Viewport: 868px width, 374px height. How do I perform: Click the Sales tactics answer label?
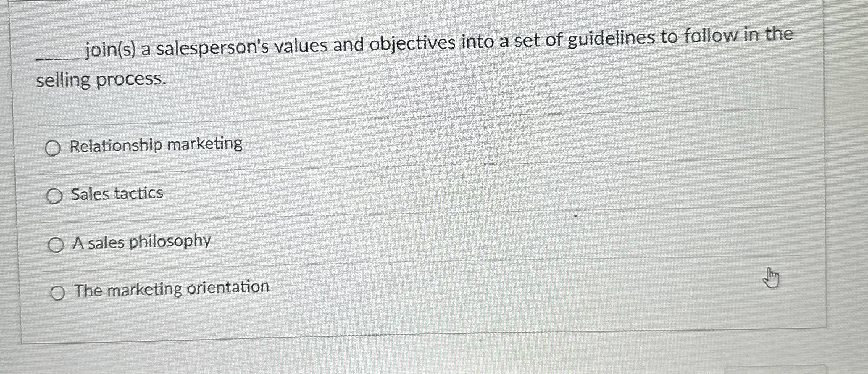click(x=117, y=193)
